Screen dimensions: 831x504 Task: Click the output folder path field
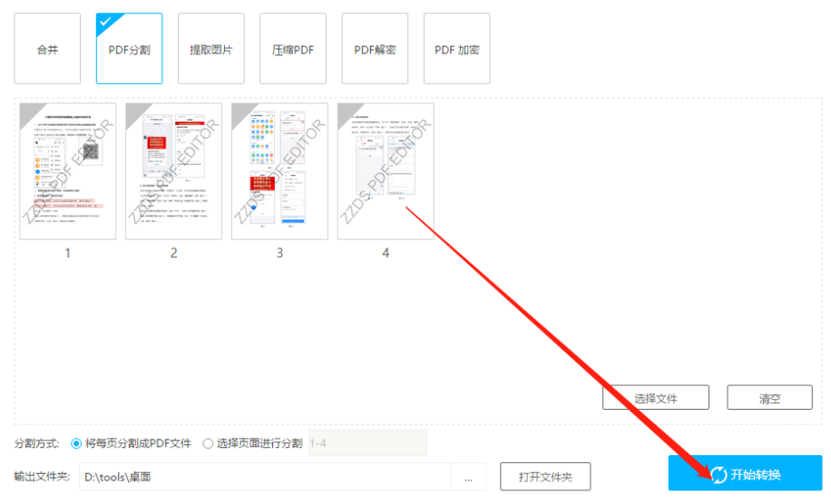(x=265, y=477)
